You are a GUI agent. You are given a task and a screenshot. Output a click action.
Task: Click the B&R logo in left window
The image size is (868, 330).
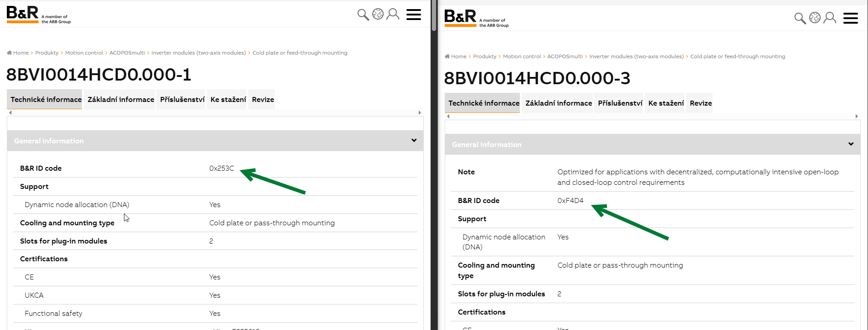[39, 15]
